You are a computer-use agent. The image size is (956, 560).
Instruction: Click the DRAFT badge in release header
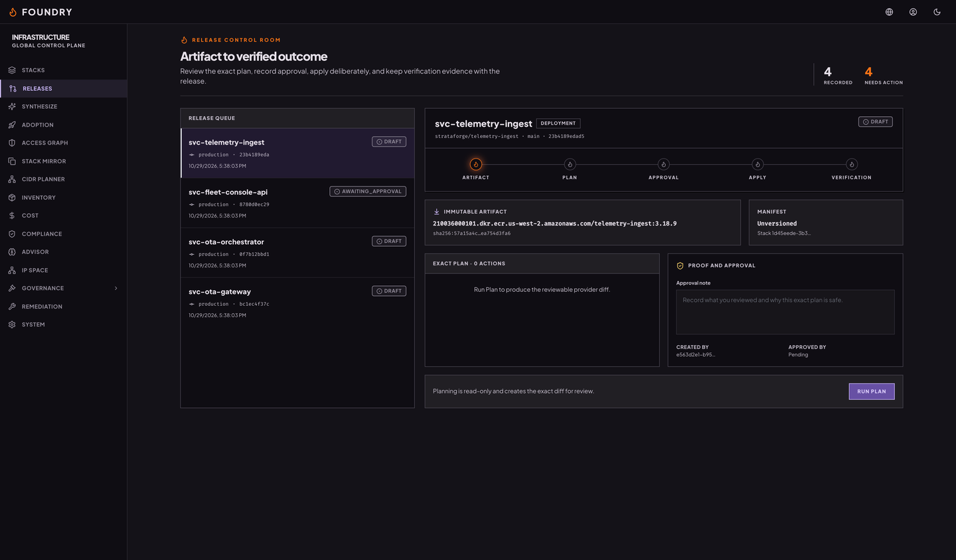coord(876,122)
